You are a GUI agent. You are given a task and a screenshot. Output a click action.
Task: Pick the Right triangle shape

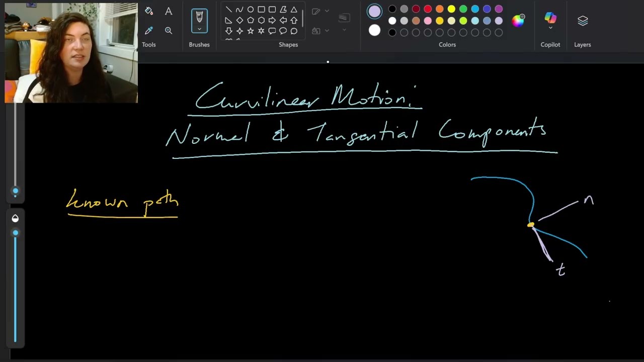pos(228,20)
